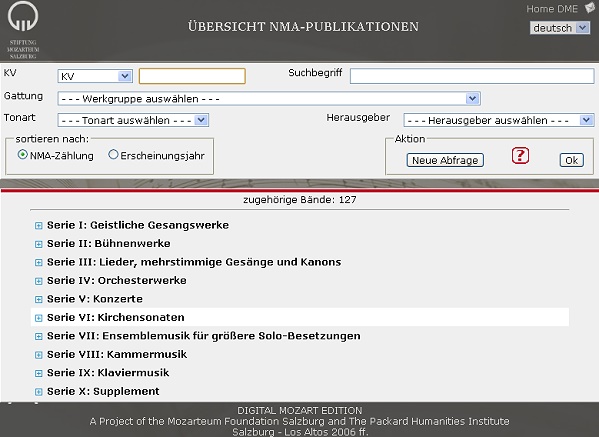Expand Serie VIII: Kammermusik plus icon
Image resolution: width=599 pixels, height=437 pixels.
(39, 355)
